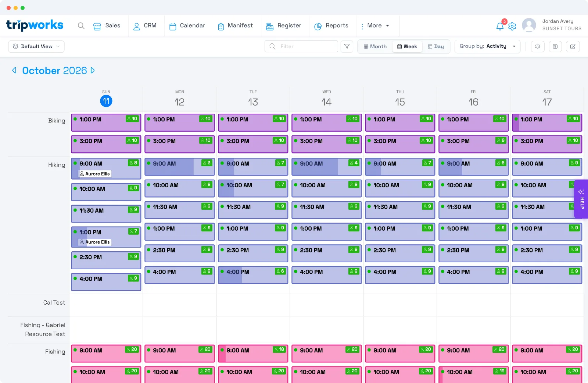Switch to Day view
Viewport: 588px width, 383px height.
(436, 46)
